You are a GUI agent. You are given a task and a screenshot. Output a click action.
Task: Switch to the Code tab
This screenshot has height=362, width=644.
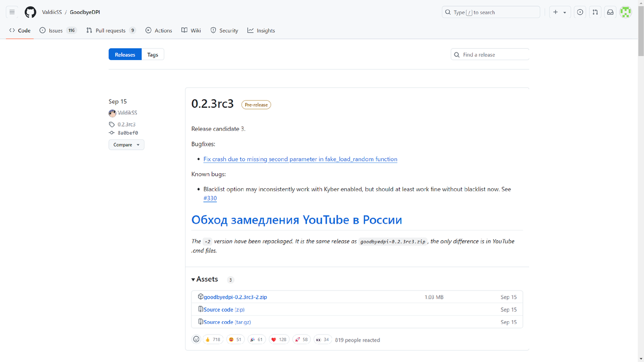coord(20,31)
